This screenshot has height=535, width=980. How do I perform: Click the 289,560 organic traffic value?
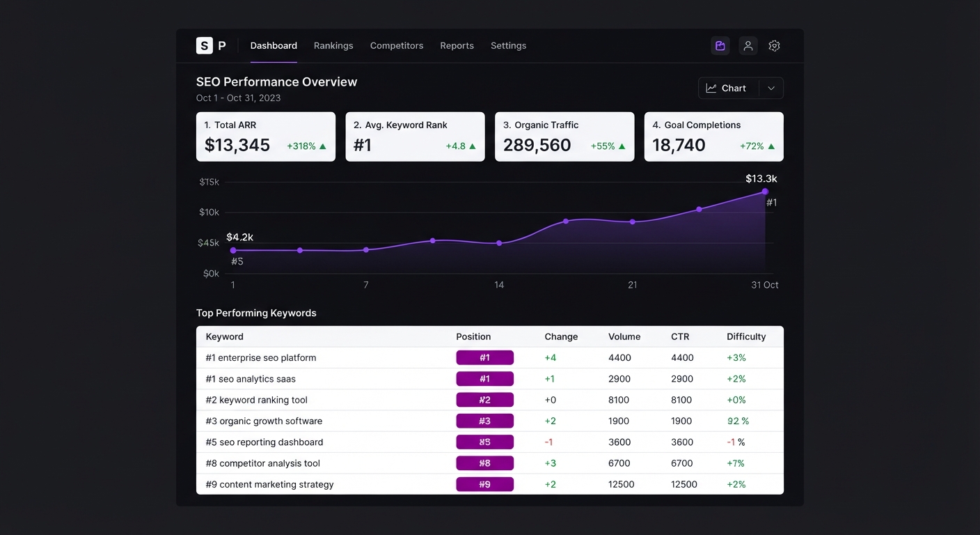(x=537, y=145)
